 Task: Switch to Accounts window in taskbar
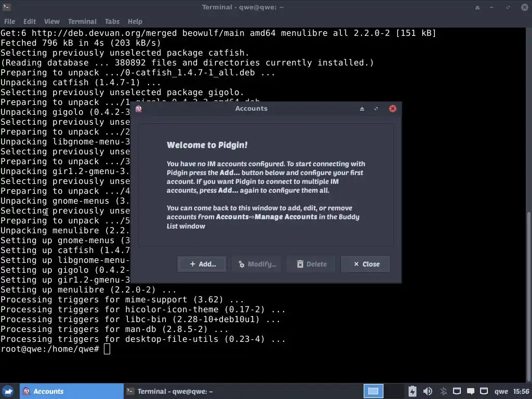coord(72,391)
